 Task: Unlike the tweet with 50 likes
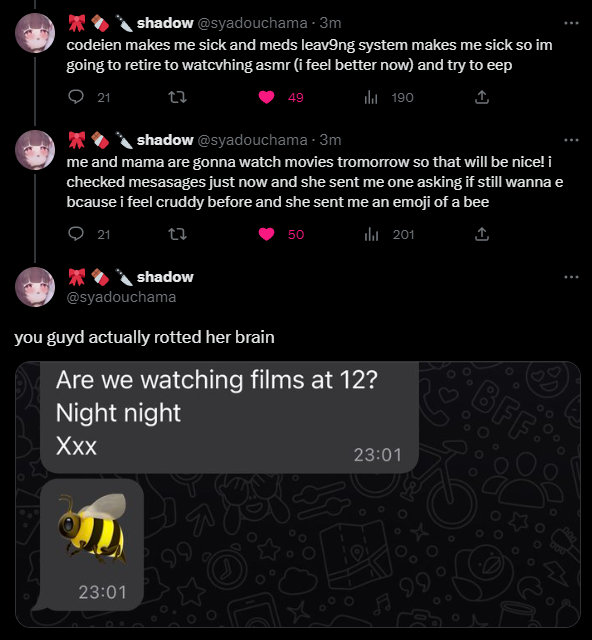(267, 234)
